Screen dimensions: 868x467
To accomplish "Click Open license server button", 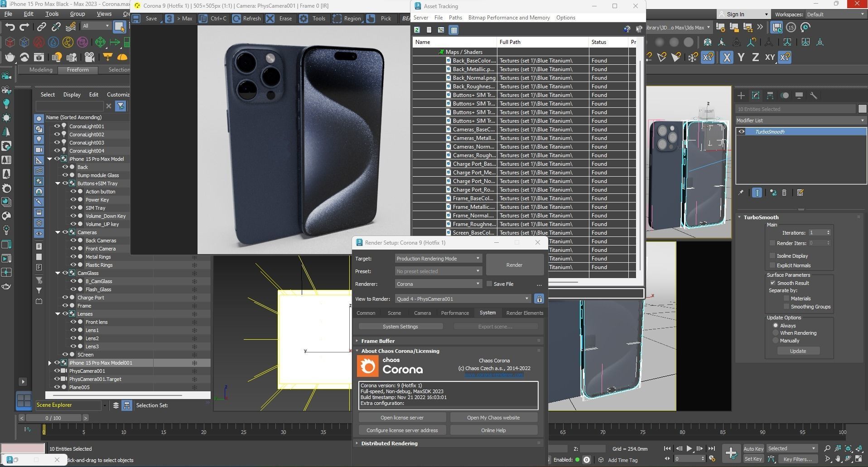I will click(402, 418).
